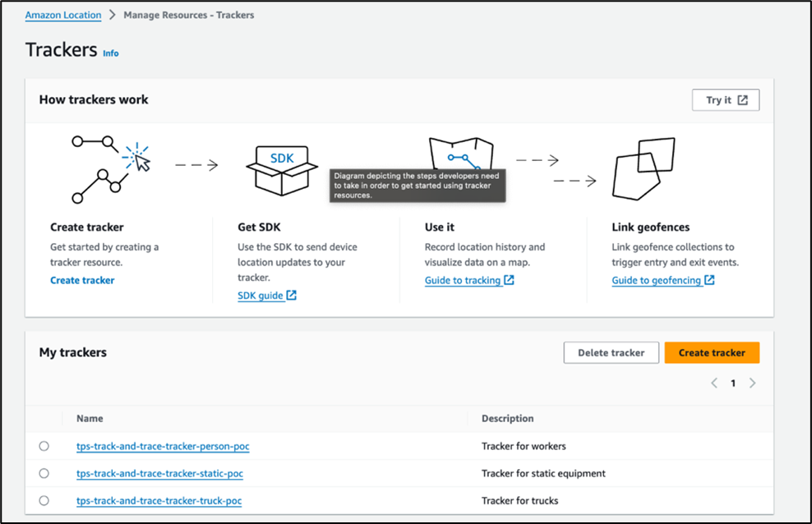Click external link icon beside Guide to tracking
812x524 pixels.
509,280
